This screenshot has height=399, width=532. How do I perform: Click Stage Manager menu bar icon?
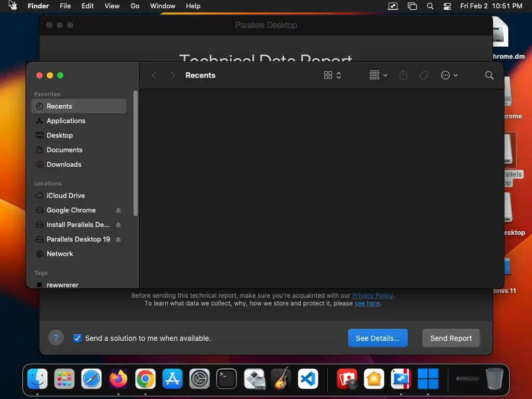412,6
